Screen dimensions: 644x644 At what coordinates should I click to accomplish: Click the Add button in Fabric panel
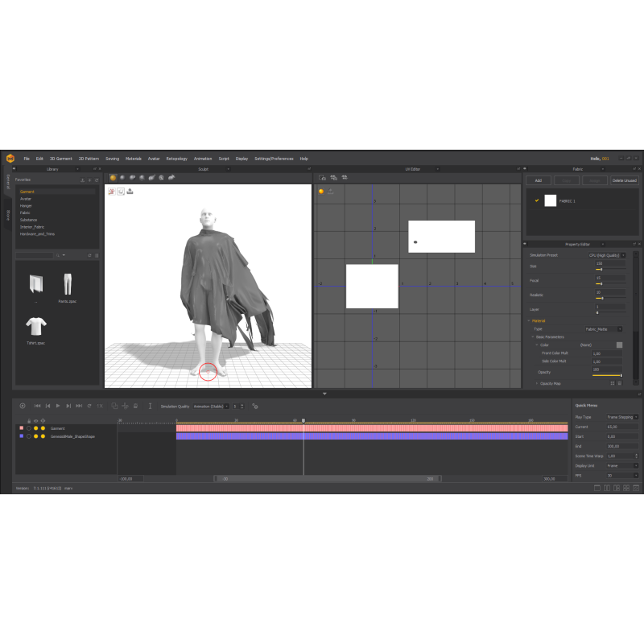pyautogui.click(x=538, y=180)
